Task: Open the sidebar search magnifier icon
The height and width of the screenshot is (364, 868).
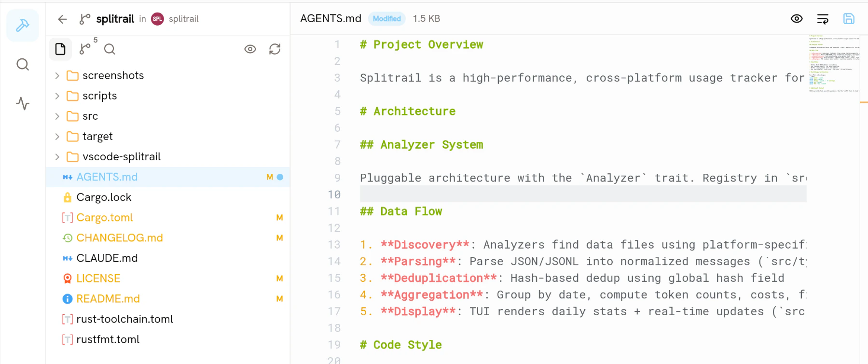Action: click(x=23, y=64)
